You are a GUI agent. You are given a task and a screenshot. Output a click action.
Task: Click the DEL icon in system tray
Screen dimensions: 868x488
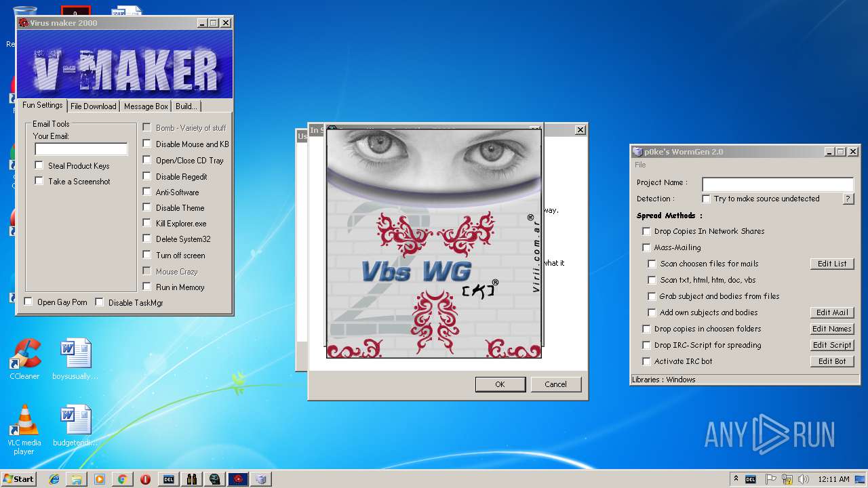[x=751, y=479]
